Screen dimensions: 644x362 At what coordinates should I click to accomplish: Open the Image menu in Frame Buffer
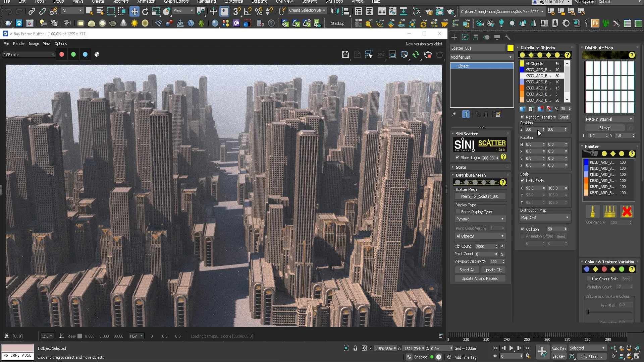34,44
